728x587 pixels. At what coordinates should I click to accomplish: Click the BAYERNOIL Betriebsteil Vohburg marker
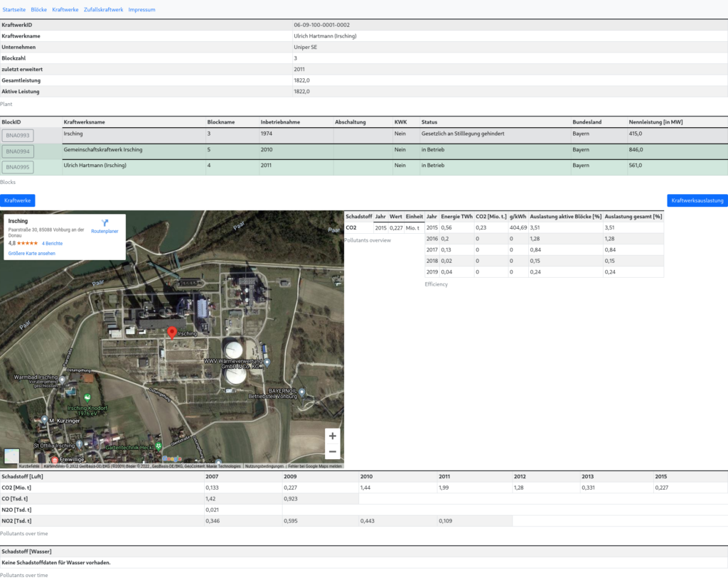[x=302, y=391]
